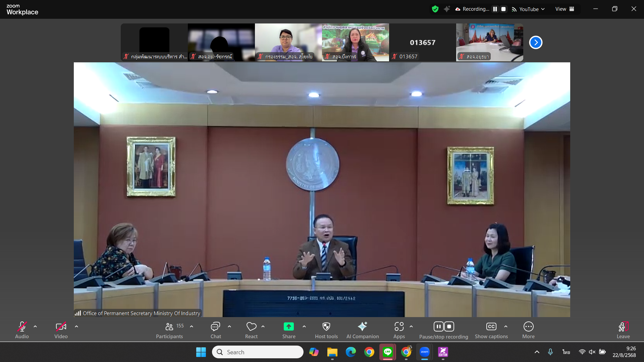This screenshot has width=644, height=362.
Task: Open the YouTube live stream dropdown
Action: (x=529, y=9)
